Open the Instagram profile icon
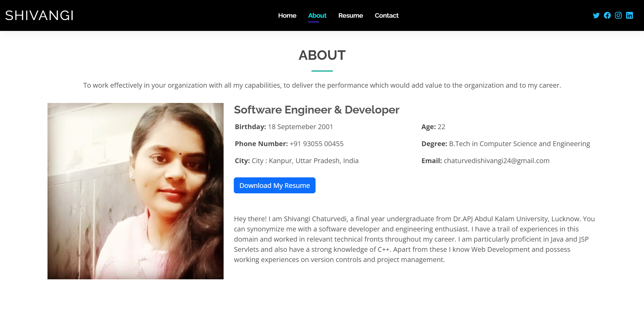Image resolution: width=644 pixels, height=315 pixels. click(x=618, y=16)
